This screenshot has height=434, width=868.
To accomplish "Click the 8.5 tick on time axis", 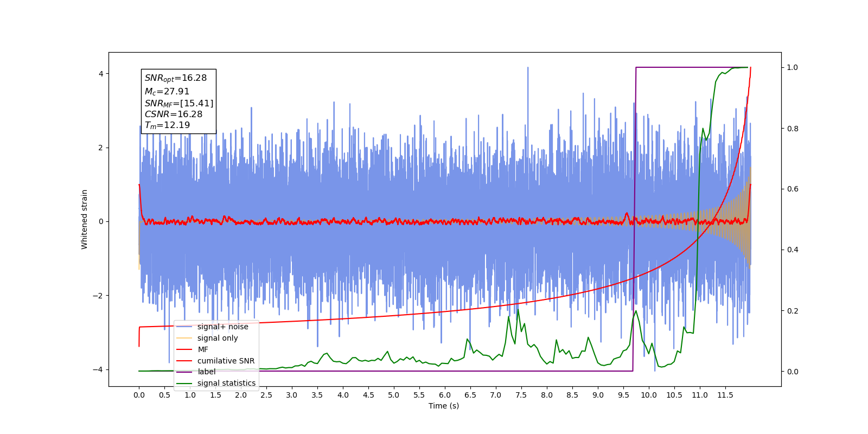I will tap(572, 395).
